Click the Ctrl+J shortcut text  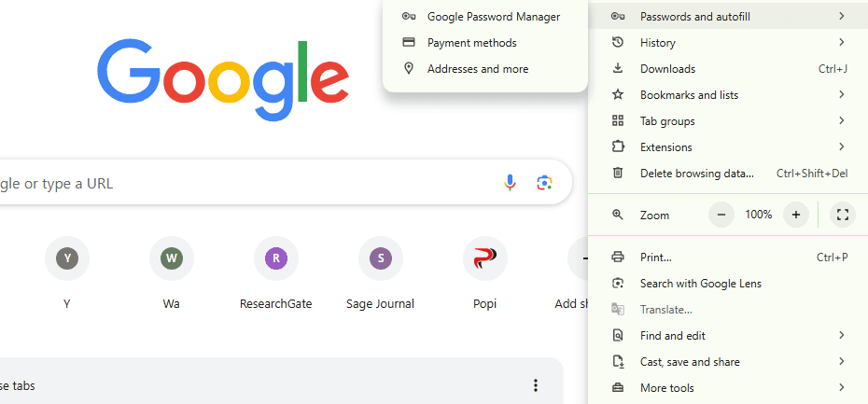coord(833,69)
